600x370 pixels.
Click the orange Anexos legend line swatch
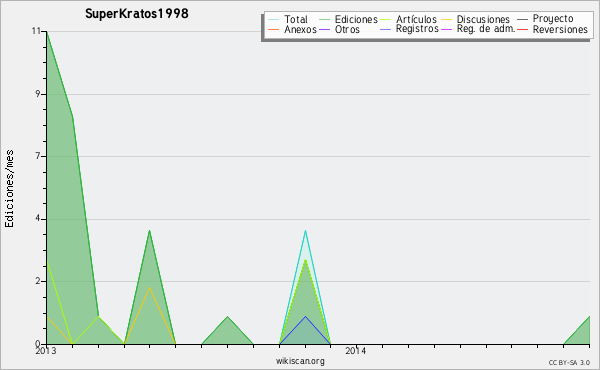(274, 29)
